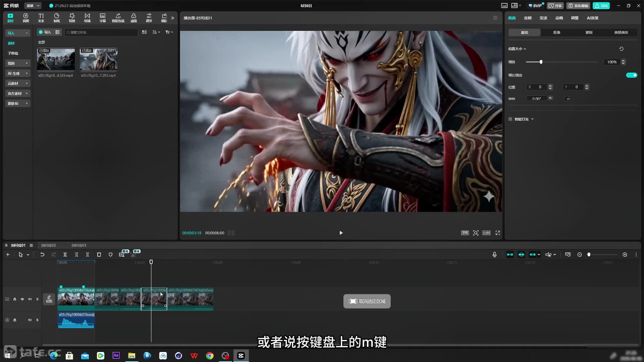Lock the audio track
This screenshot has height=362, width=644.
point(15,320)
